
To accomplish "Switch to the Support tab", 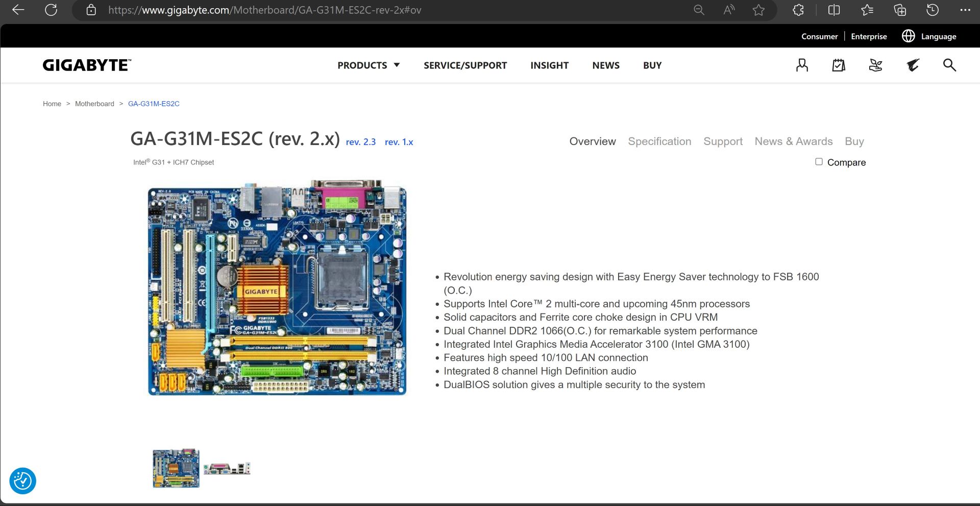I will (723, 141).
